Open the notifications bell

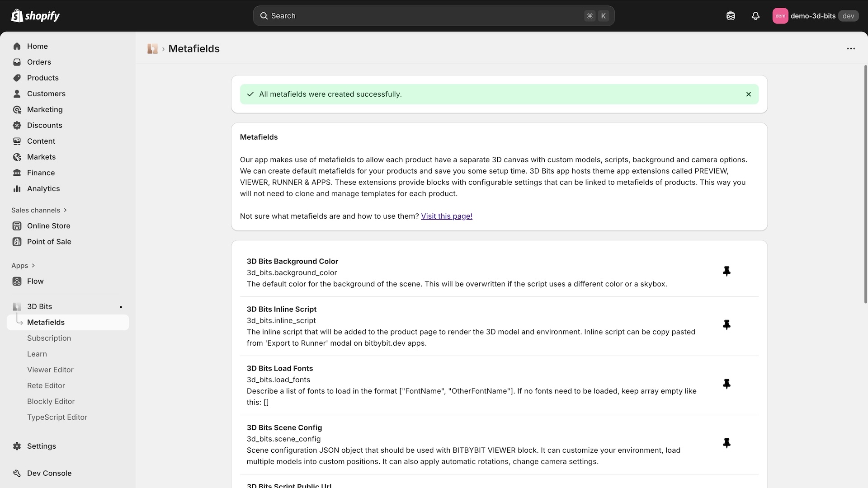(755, 16)
